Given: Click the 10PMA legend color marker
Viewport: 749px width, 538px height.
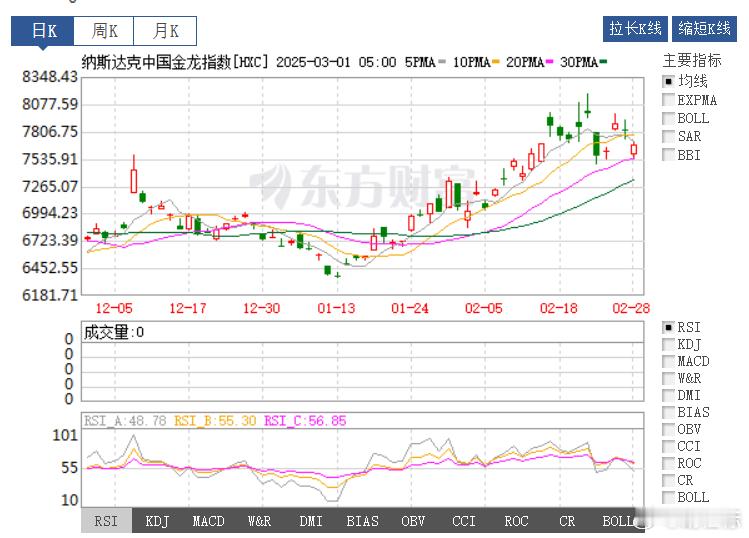Looking at the screenshot, I should [x=495, y=62].
